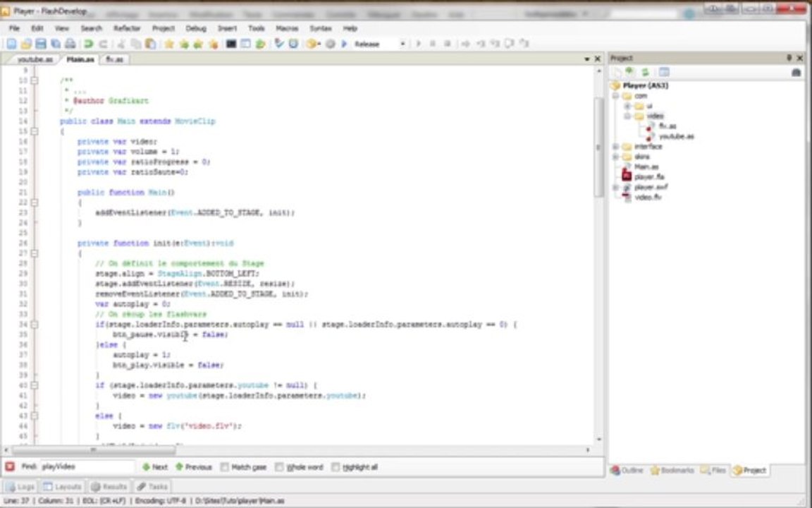Switch to the Files panel tab
The width and height of the screenshot is (812, 508).
point(713,470)
